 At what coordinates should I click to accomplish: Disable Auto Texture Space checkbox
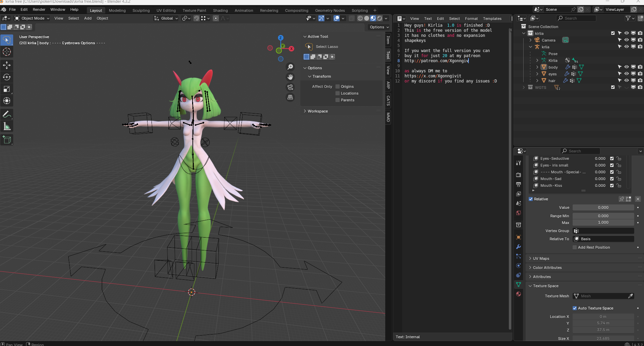point(575,308)
